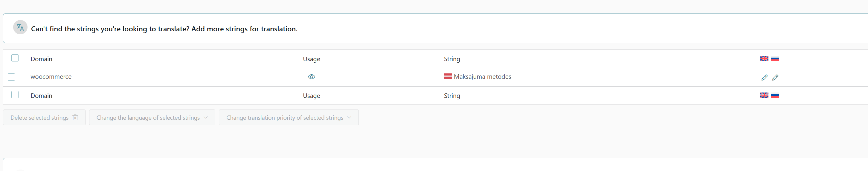Click the Maksājuma metodes string text
Screen dimensions: 868x171
click(x=482, y=77)
